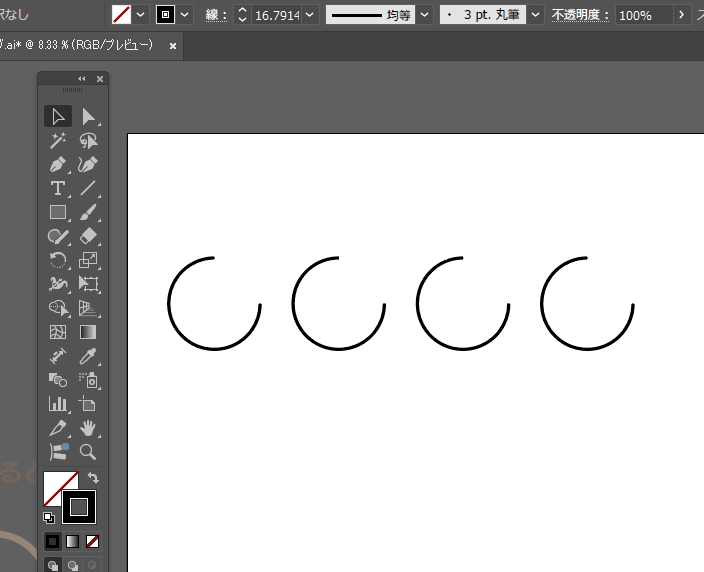The width and height of the screenshot is (704, 572).
Task: Click opacity field showing 100%
Action: [643, 15]
